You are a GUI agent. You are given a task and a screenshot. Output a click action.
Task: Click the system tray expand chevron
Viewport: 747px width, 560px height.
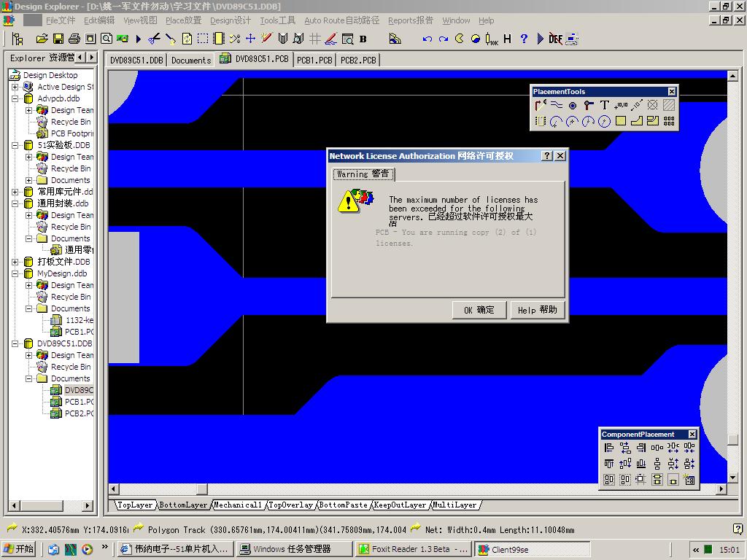click(696, 550)
